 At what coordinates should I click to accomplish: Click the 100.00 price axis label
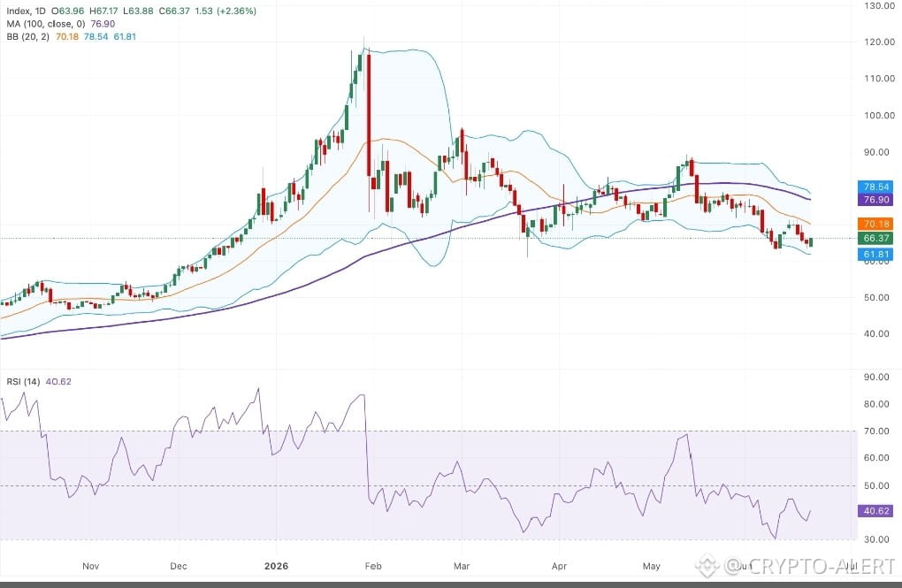click(x=879, y=115)
